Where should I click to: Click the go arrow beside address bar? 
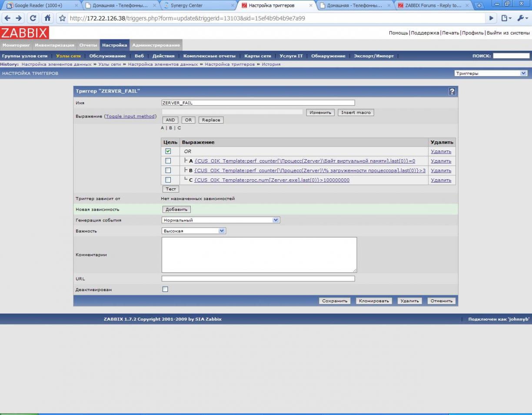tap(492, 18)
